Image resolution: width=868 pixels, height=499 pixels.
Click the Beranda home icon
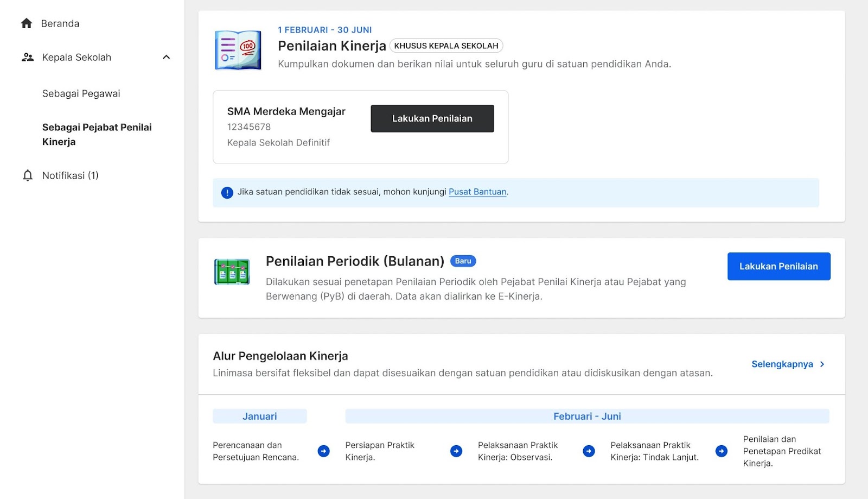click(x=27, y=23)
